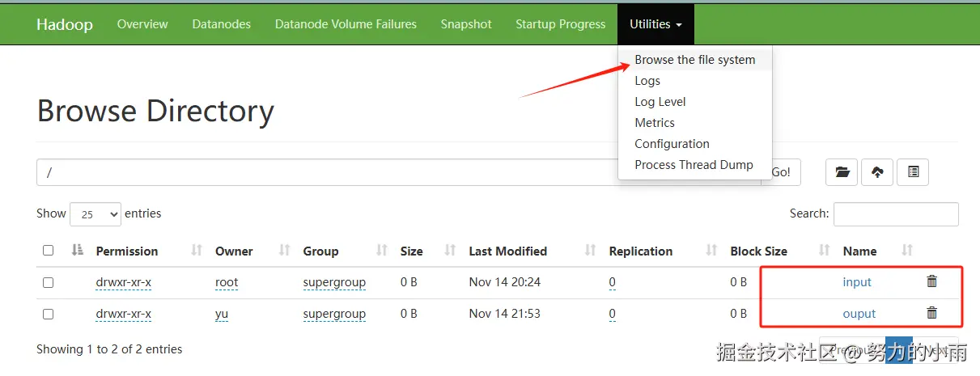The image size is (980, 376).
Task: Delete the ouput directory using trash icon
Action: [931, 313]
